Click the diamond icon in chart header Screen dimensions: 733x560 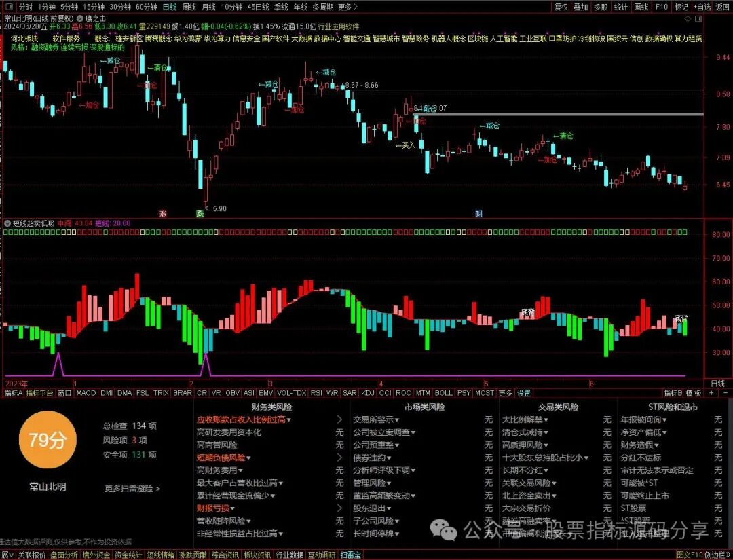[x=688, y=19]
